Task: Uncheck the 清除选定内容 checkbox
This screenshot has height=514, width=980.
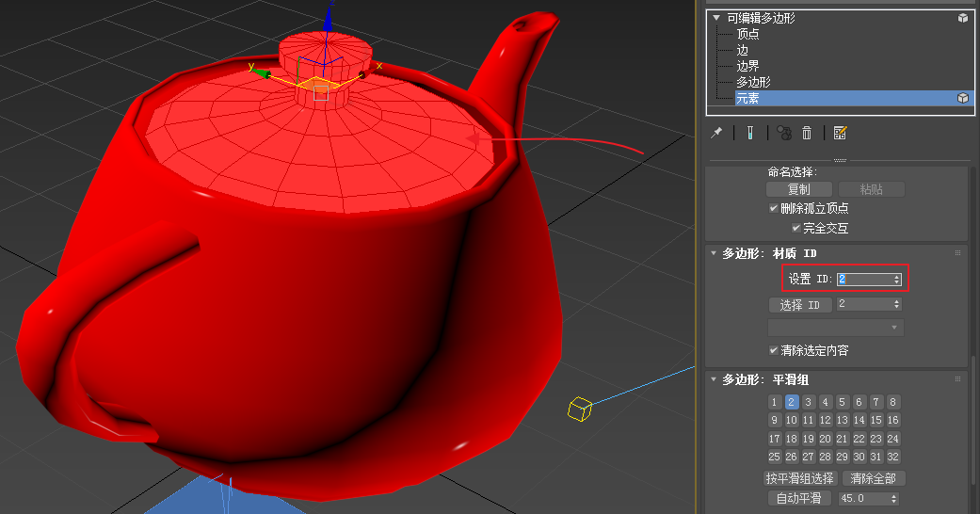Action: 774,350
